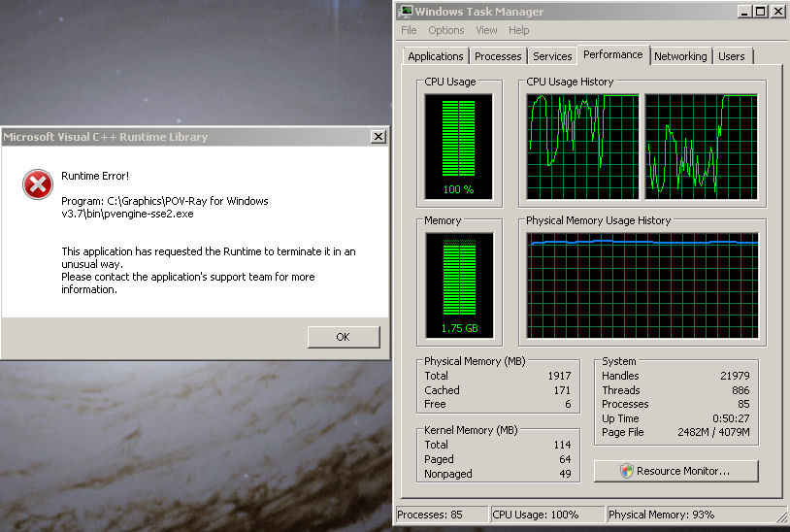Minimize the Windows Task Manager window

tap(744, 12)
